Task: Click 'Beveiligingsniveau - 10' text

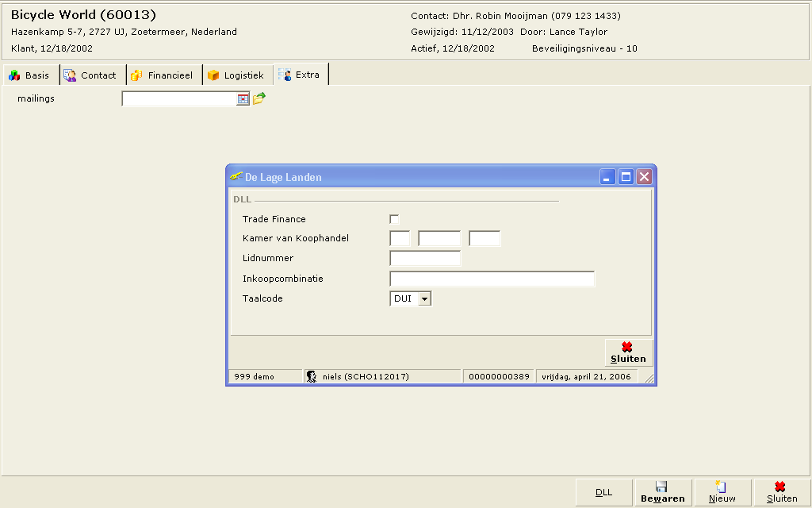Action: [x=584, y=48]
